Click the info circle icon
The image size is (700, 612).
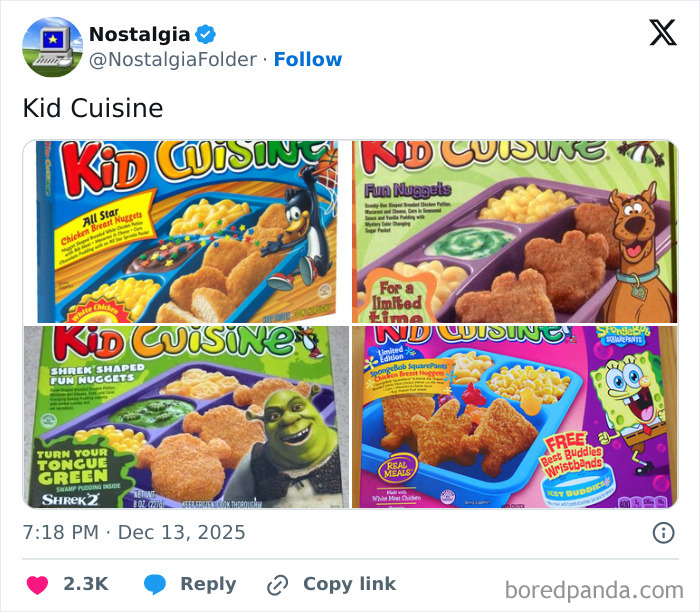[663, 532]
